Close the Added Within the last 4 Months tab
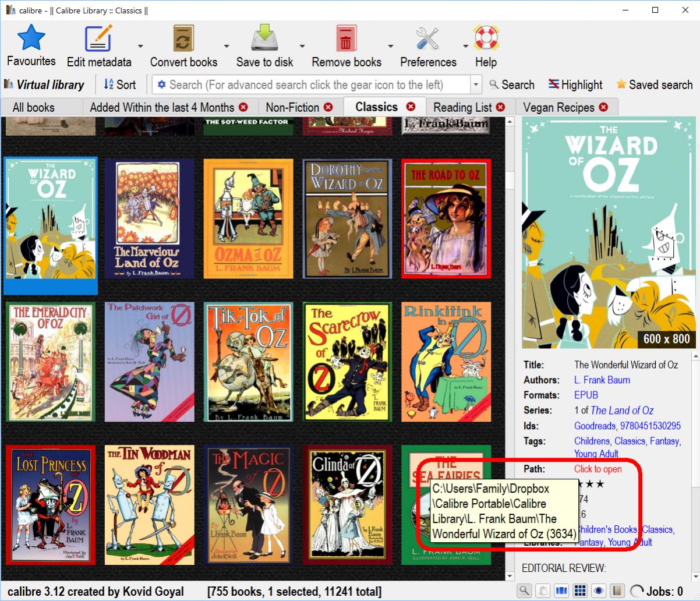The width and height of the screenshot is (700, 601). pyautogui.click(x=243, y=107)
